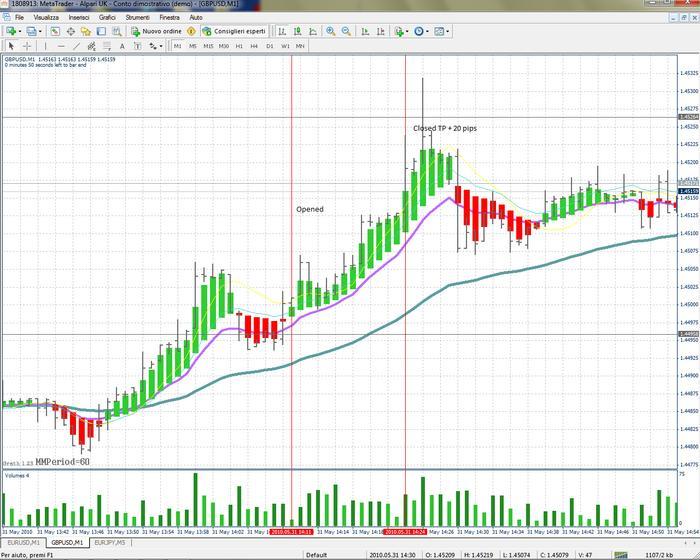Switch to line chart type
This screenshot has width=700, height=560.
pyautogui.click(x=313, y=31)
